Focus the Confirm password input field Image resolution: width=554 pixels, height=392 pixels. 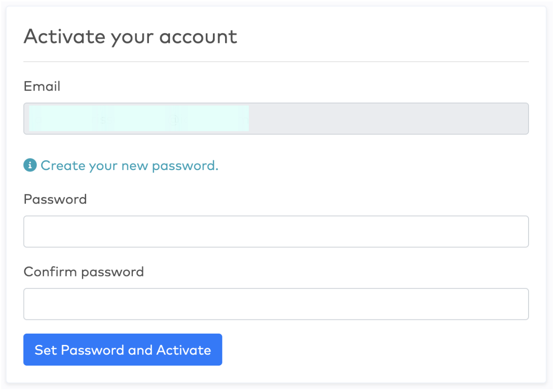(276, 304)
